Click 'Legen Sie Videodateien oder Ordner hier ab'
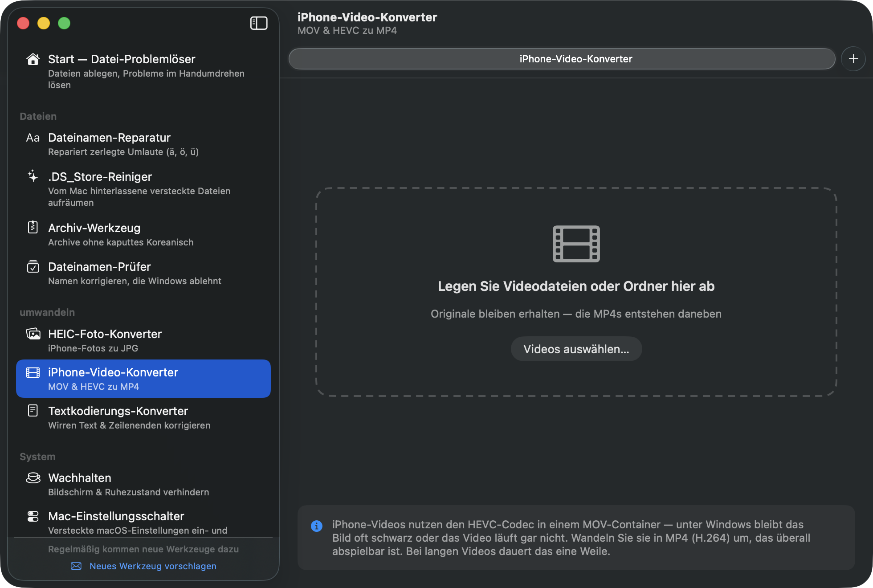This screenshot has height=588, width=873. tap(576, 286)
